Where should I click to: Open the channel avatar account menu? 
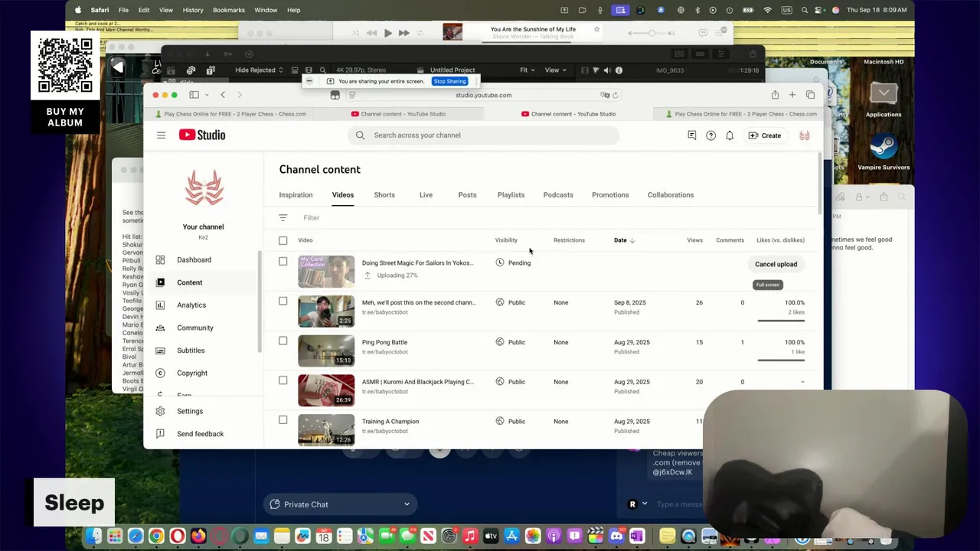point(805,135)
